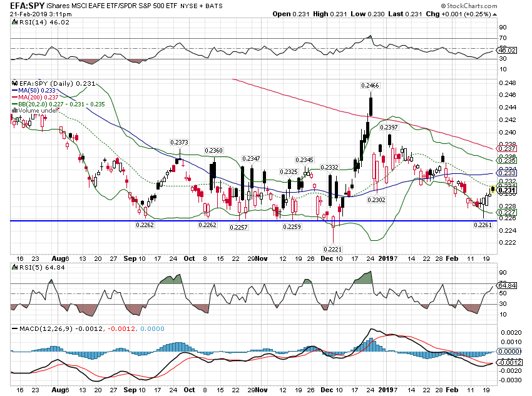The height and width of the screenshot is (396, 532).
Task: Click the 0.2302 price label
Action: point(376,200)
